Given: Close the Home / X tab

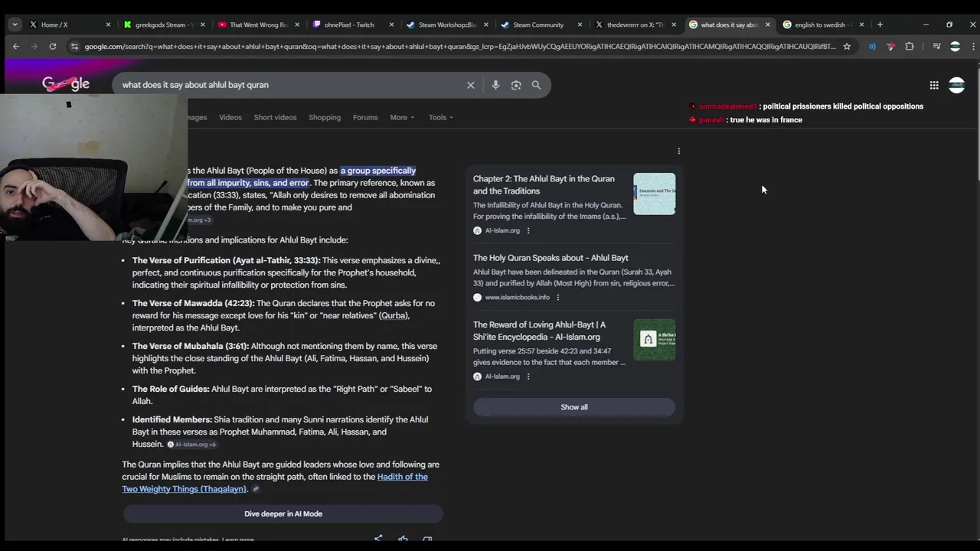Looking at the screenshot, I should point(108,24).
